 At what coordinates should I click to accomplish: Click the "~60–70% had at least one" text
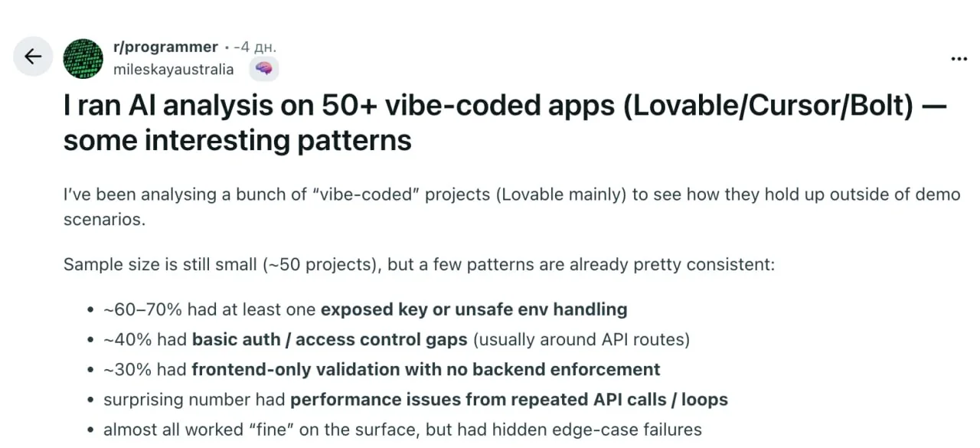(x=211, y=309)
